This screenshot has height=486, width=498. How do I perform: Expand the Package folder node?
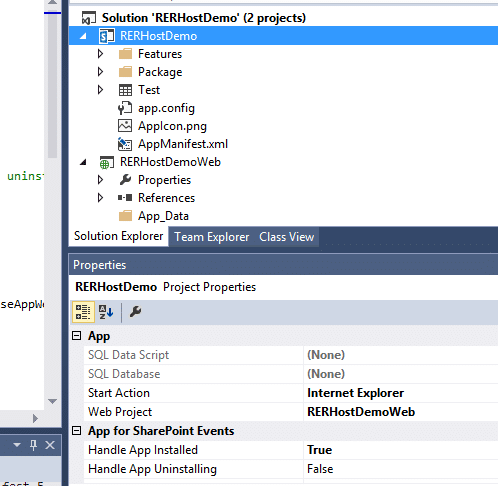[100, 72]
